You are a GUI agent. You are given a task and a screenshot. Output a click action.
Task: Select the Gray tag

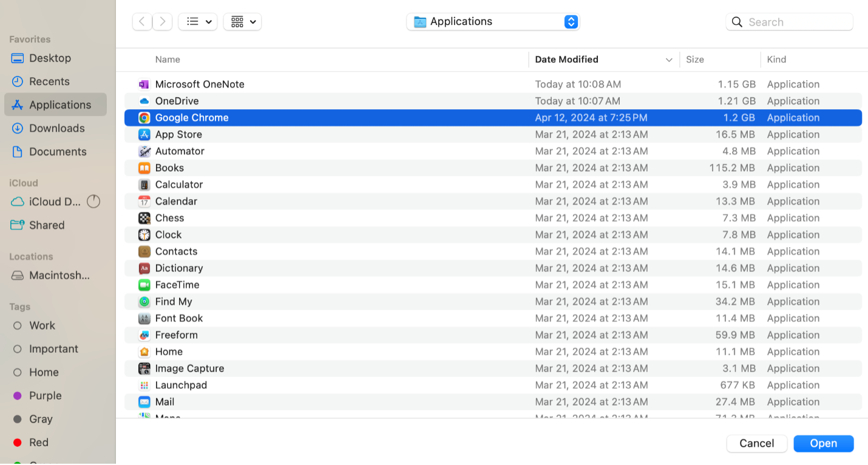55,419
